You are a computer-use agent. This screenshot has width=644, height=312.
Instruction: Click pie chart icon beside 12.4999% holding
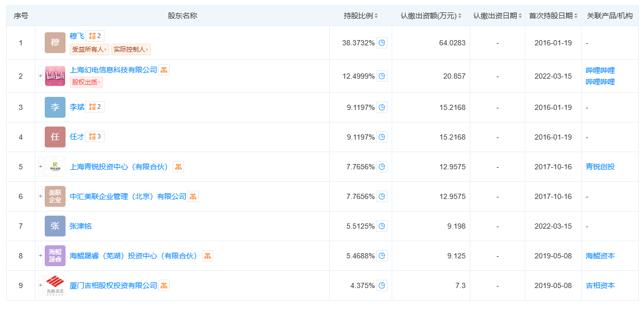(382, 76)
